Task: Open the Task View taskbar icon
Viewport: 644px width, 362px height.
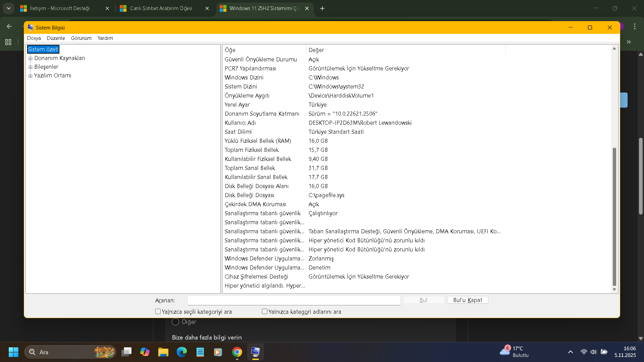Action: 126,352
